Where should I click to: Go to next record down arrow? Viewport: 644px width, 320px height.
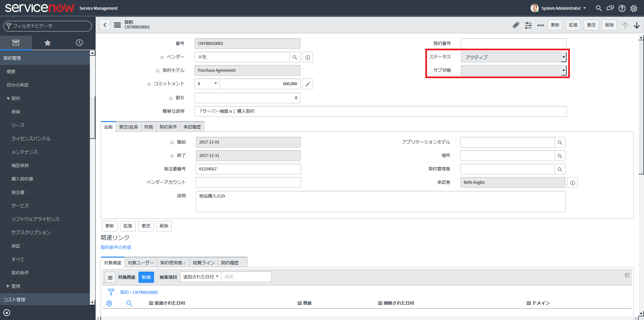[x=637, y=25]
